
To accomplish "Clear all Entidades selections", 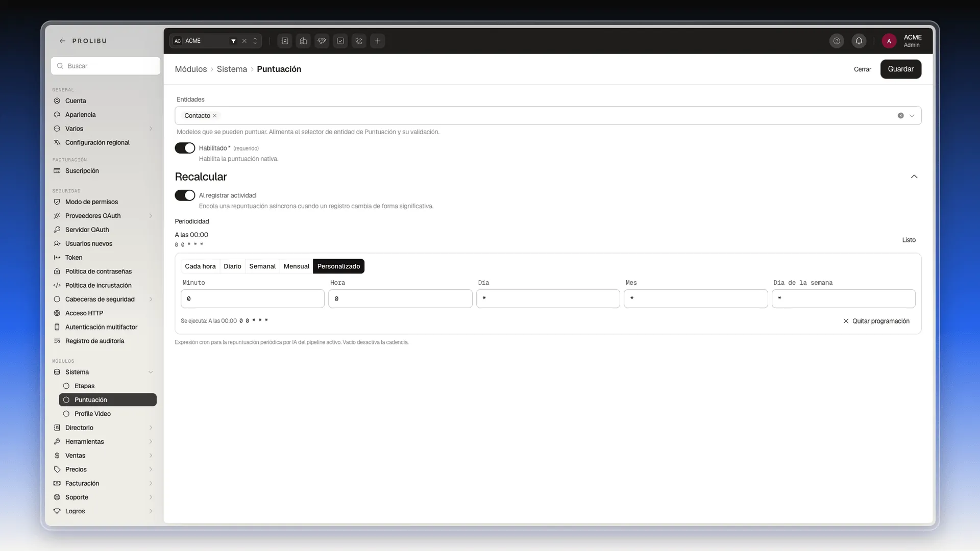I will (900, 116).
